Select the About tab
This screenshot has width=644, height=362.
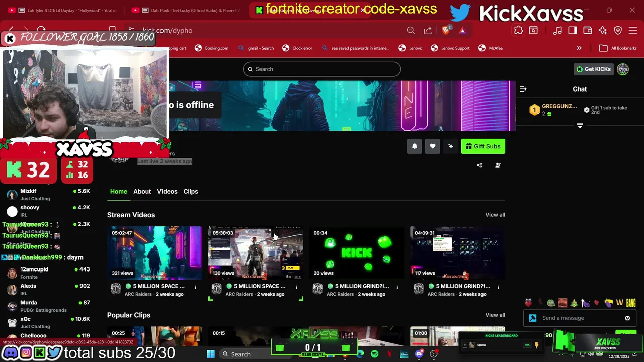coord(142,191)
